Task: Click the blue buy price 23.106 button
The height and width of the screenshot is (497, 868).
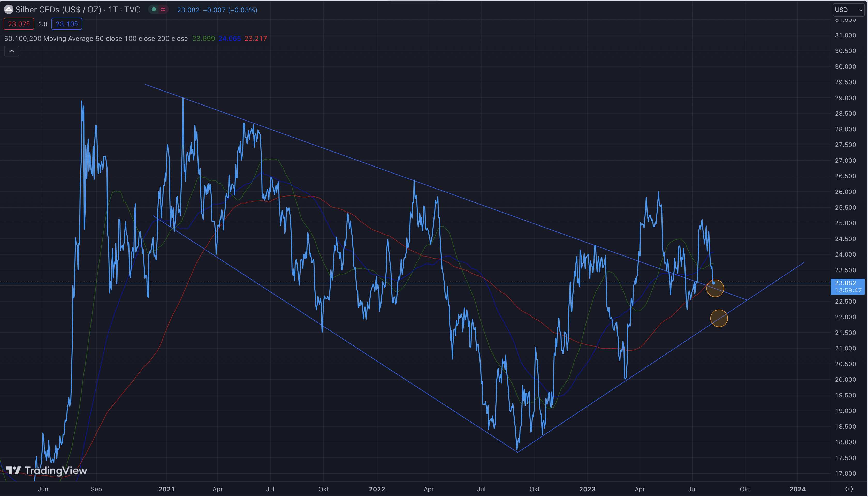Action: point(66,24)
